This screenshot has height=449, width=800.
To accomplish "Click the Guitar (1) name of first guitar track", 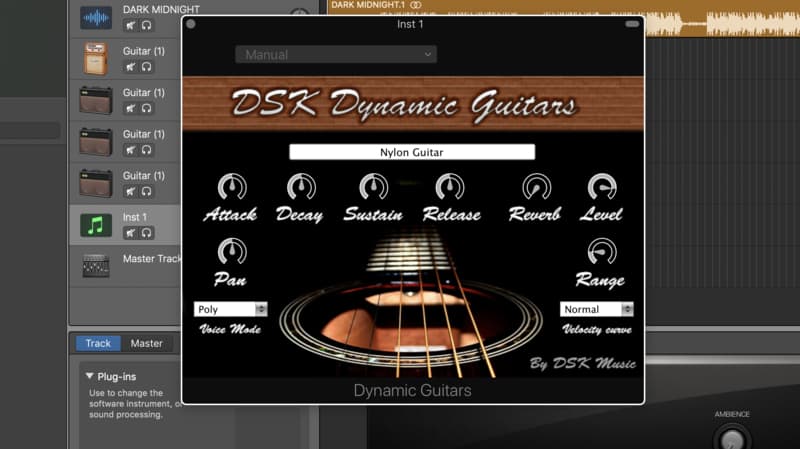I will [x=144, y=51].
